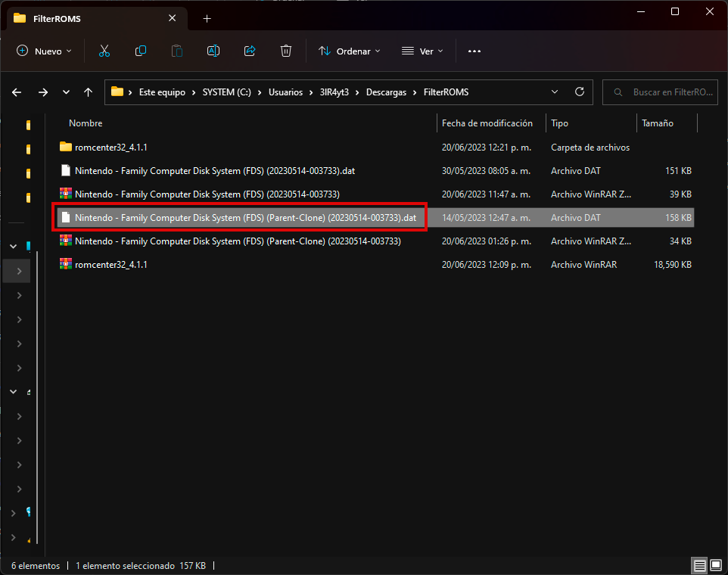
Task: Sort by the Tipo column header
Action: pos(559,123)
